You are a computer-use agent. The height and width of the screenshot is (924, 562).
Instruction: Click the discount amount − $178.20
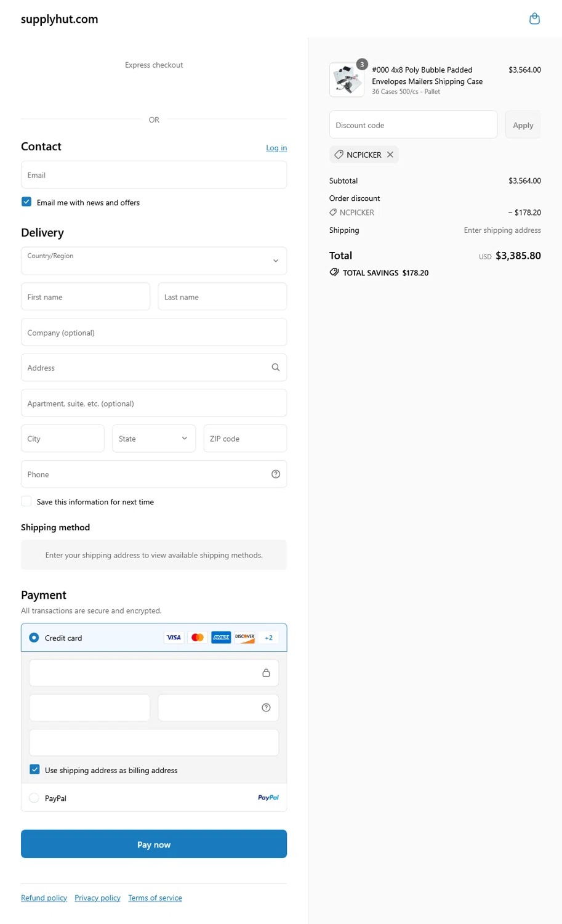click(524, 213)
